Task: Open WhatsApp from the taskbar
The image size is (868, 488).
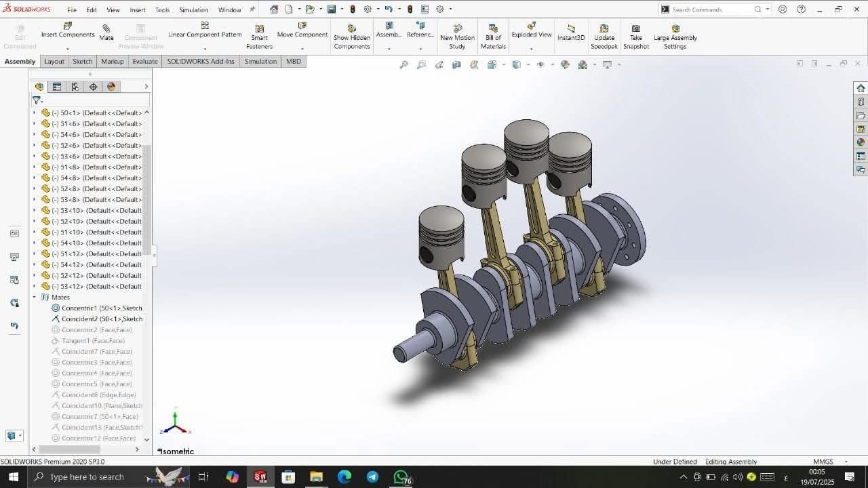Action: point(401,476)
